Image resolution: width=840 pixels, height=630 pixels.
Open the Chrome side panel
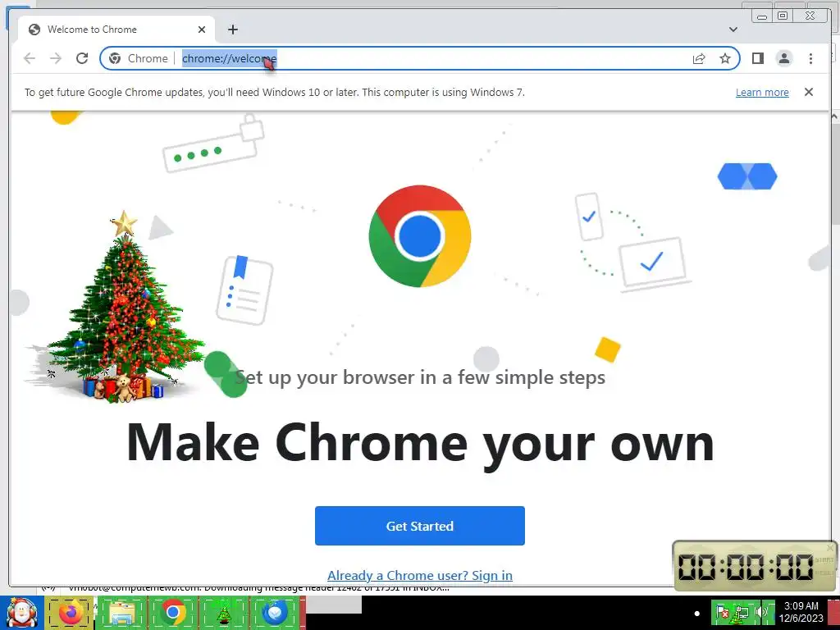coord(757,58)
